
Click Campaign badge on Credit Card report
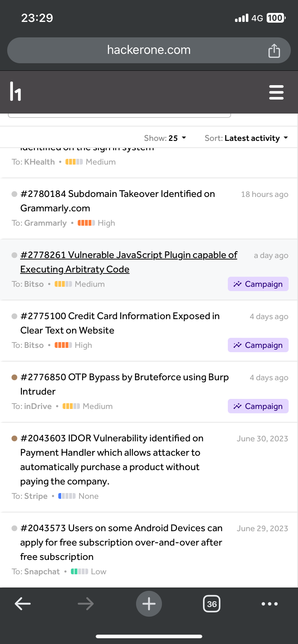[258, 345]
